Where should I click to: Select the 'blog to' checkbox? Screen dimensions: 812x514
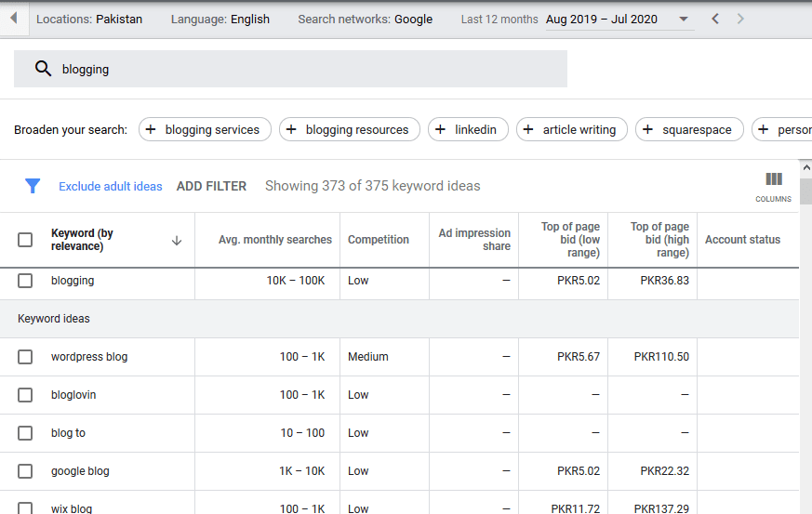[x=25, y=433]
